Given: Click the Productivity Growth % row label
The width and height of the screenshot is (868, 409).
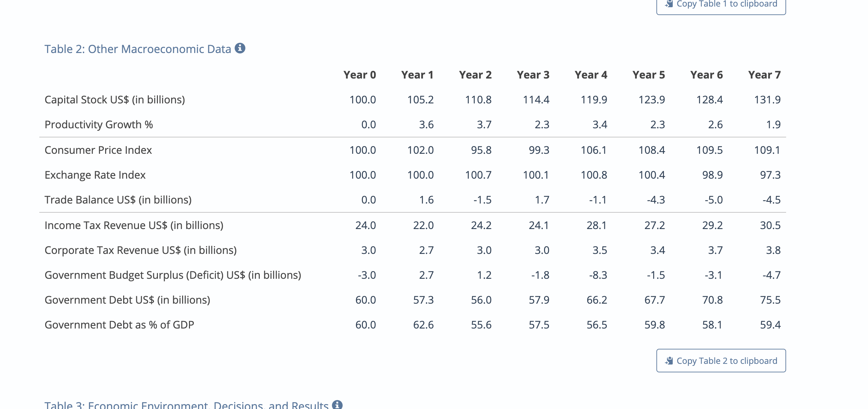Looking at the screenshot, I should tap(99, 125).
